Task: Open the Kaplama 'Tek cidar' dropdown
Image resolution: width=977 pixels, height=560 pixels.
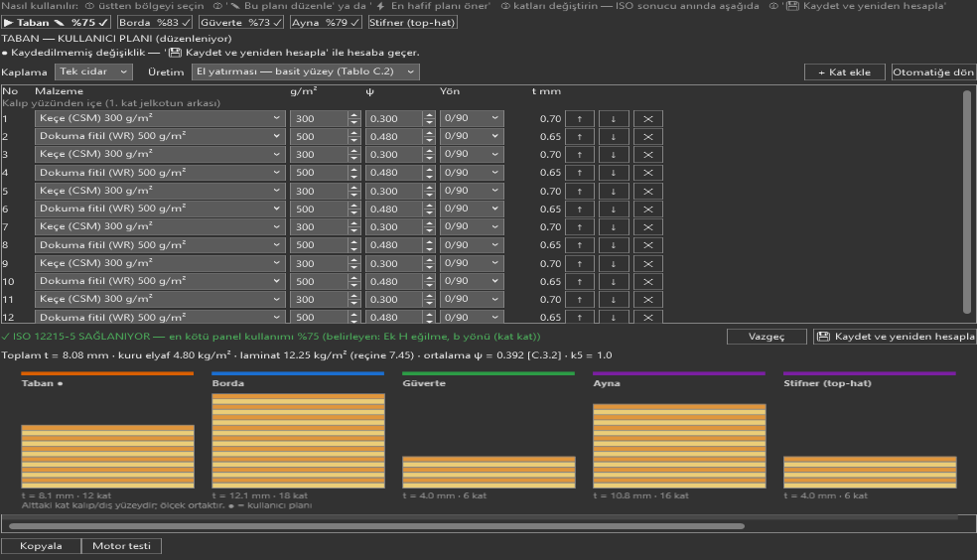Action: [93, 71]
